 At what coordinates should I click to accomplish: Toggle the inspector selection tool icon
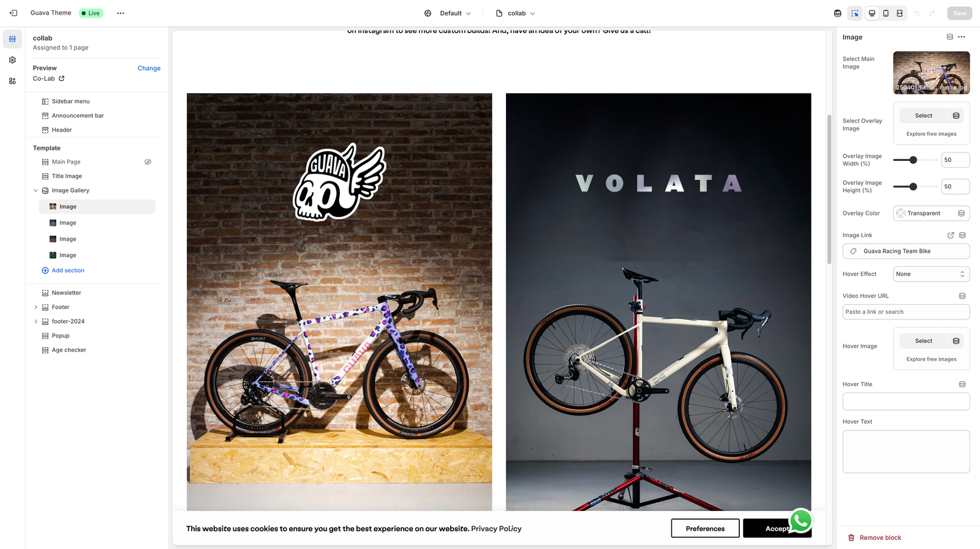point(855,13)
